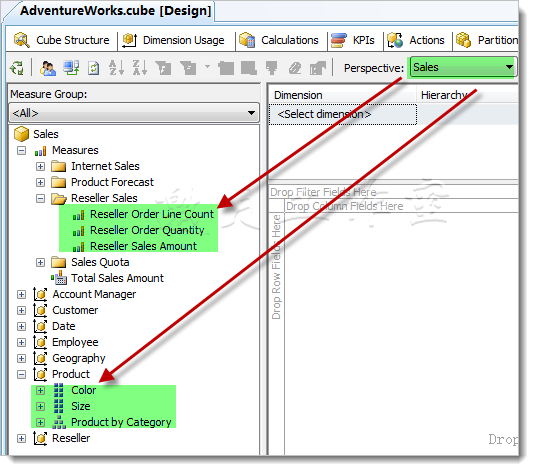Image resolution: width=534 pixels, height=471 pixels.
Task: Click the Change User toolbar icon
Action: tap(48, 68)
